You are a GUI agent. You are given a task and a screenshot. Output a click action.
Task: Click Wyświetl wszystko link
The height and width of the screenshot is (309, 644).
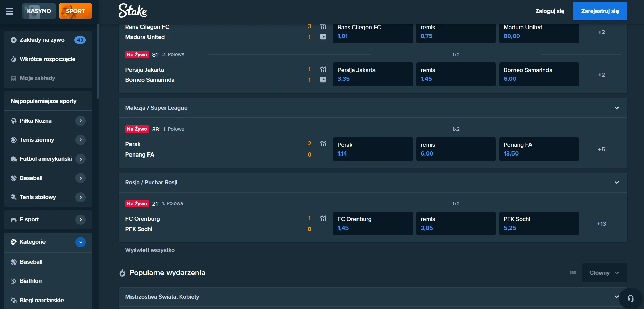pos(150,250)
